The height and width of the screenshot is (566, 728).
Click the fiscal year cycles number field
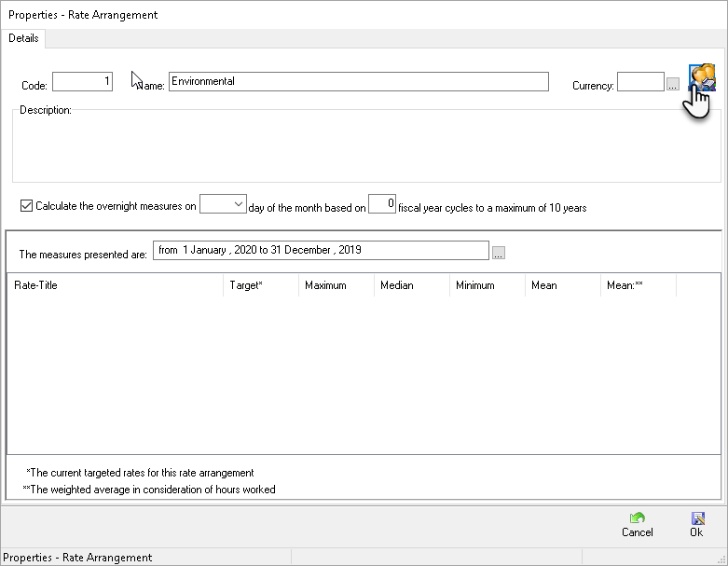click(x=381, y=204)
